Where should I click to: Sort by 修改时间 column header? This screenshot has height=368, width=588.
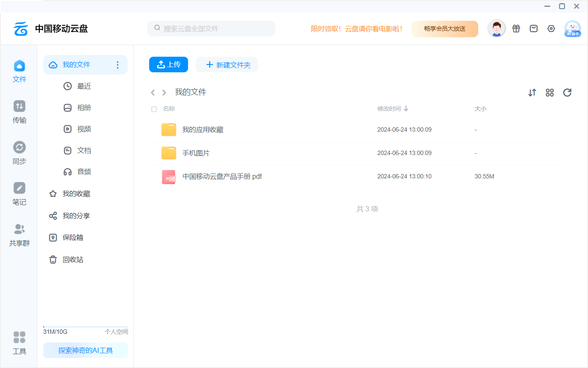[x=389, y=109]
